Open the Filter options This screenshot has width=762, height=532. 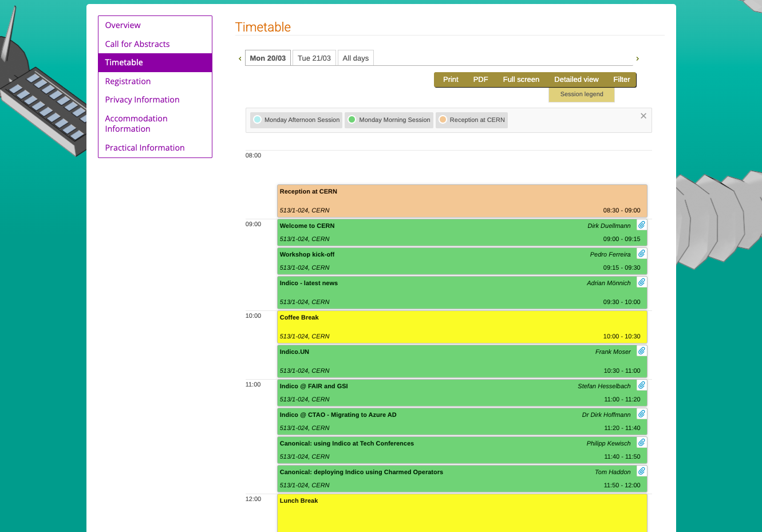tap(622, 80)
